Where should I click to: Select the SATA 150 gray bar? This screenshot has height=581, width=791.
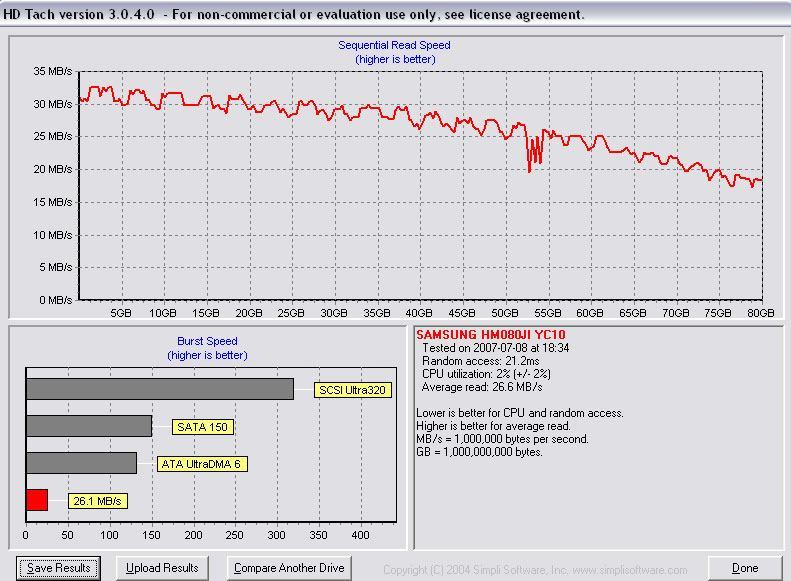pyautogui.click(x=89, y=426)
